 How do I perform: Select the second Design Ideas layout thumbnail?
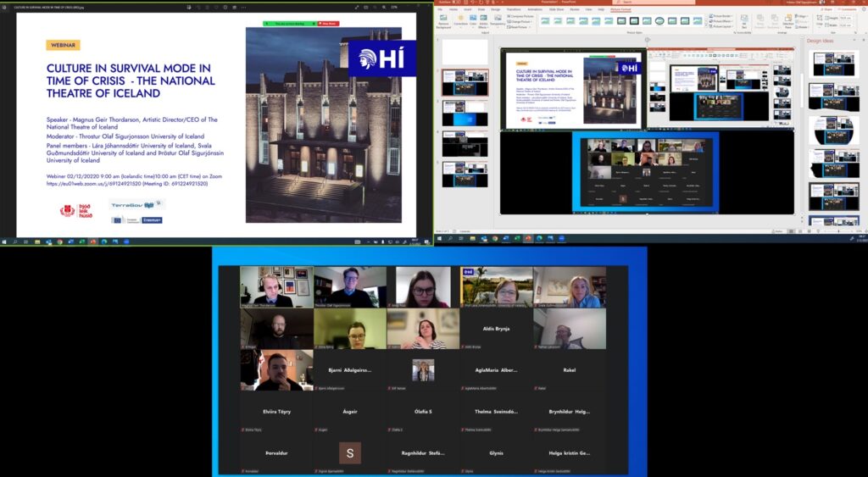coord(834,97)
